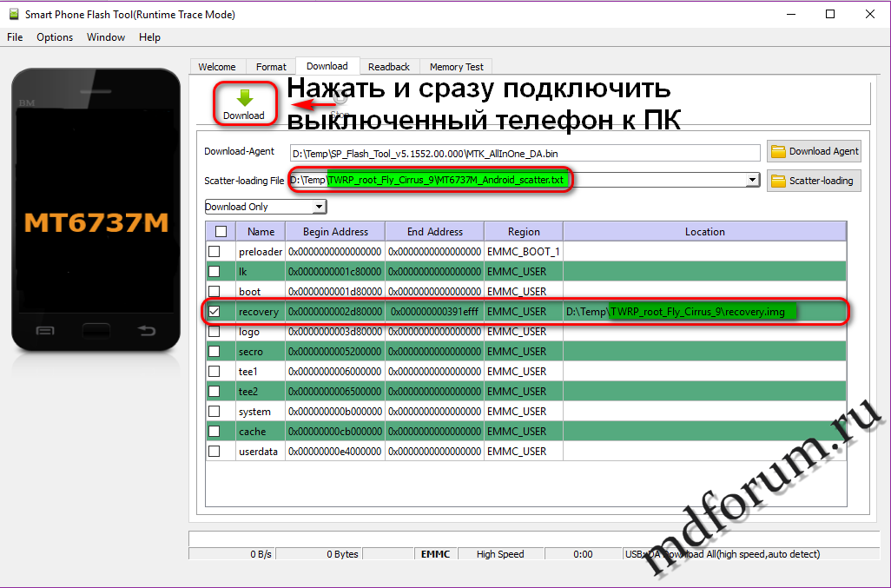Switch to the Readback tab
Screen dimensions: 891x588
(x=389, y=67)
